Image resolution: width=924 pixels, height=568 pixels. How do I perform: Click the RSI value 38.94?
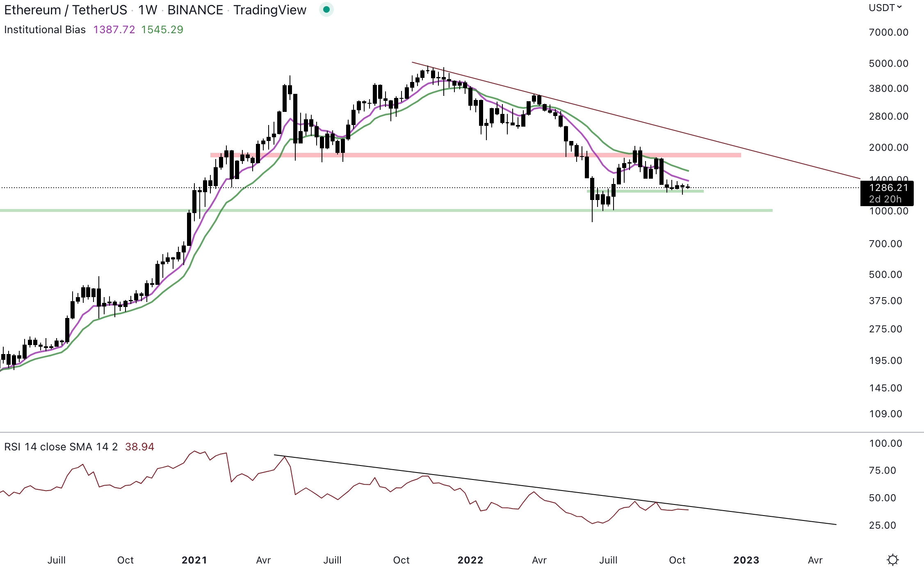(139, 447)
